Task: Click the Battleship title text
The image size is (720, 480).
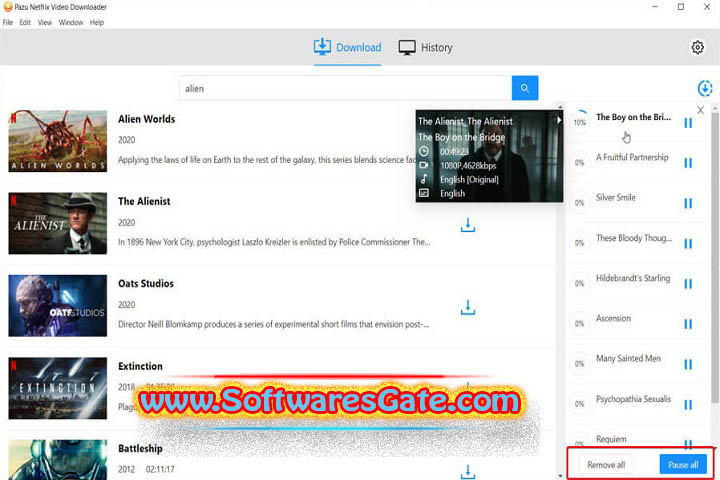Action: 140,448
